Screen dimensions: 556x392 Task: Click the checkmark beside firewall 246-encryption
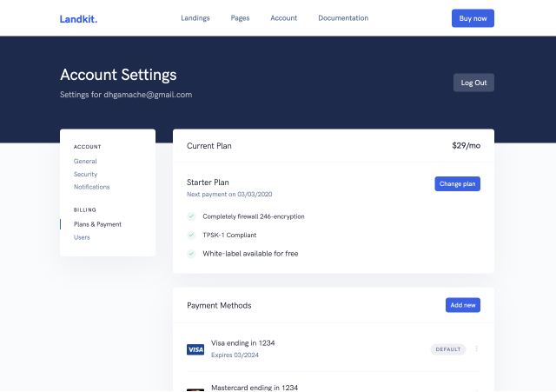point(191,216)
